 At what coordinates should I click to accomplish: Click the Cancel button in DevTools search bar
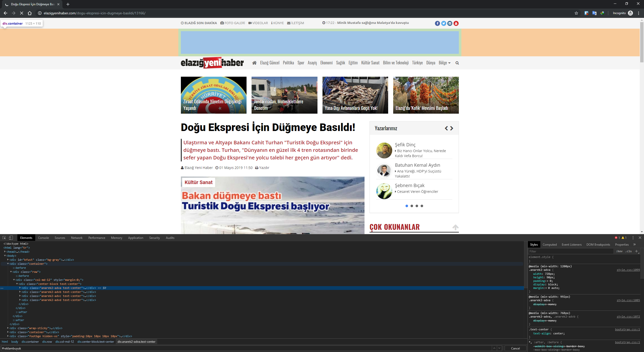[x=515, y=348]
